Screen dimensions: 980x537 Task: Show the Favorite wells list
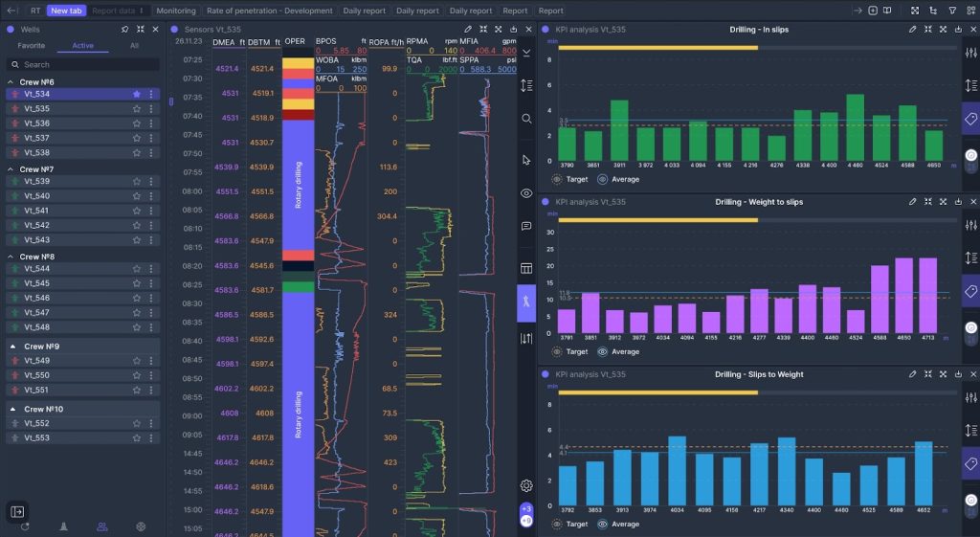32,46
